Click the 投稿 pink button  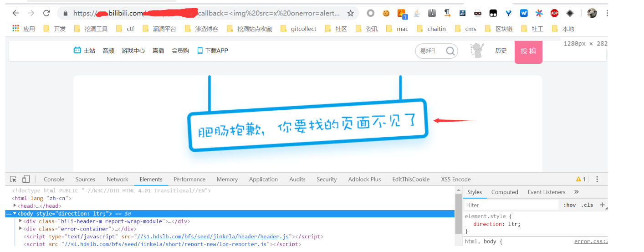528,51
